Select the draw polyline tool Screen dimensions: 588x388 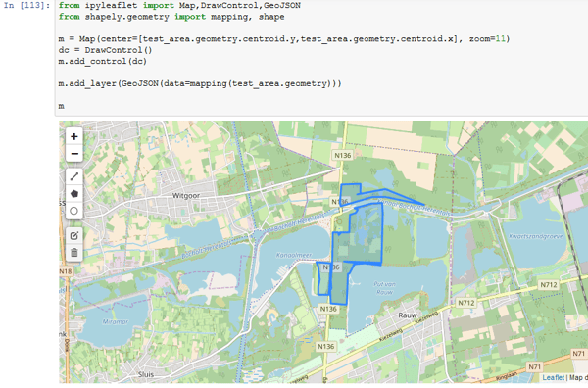click(x=74, y=176)
